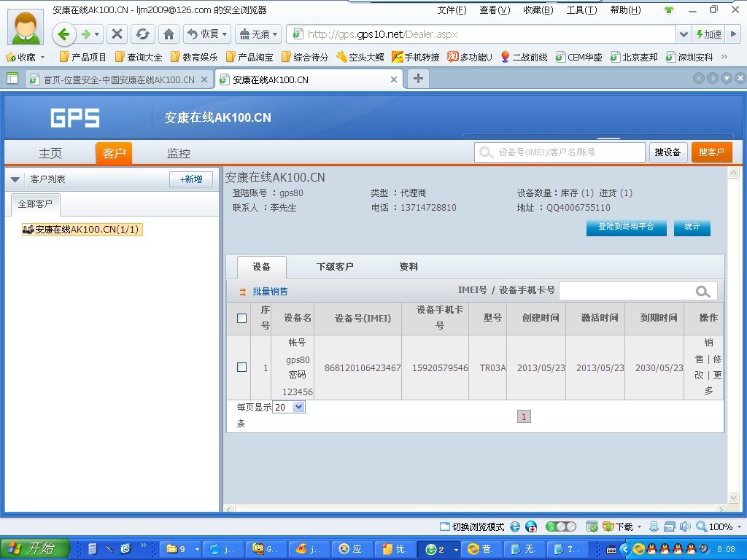Switch to the 主页 navigation tab
The image size is (747, 560).
point(50,153)
